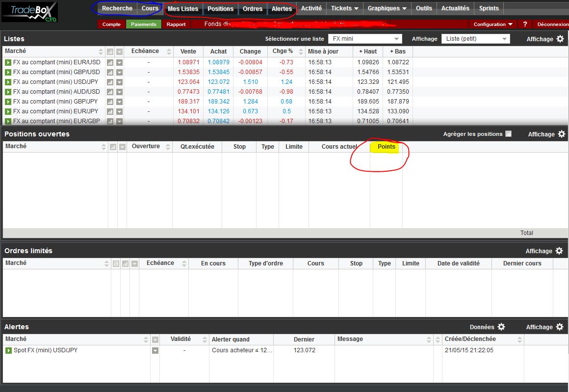The image size is (569, 392).
Task: Switch to Positions tab
Action: [220, 9]
